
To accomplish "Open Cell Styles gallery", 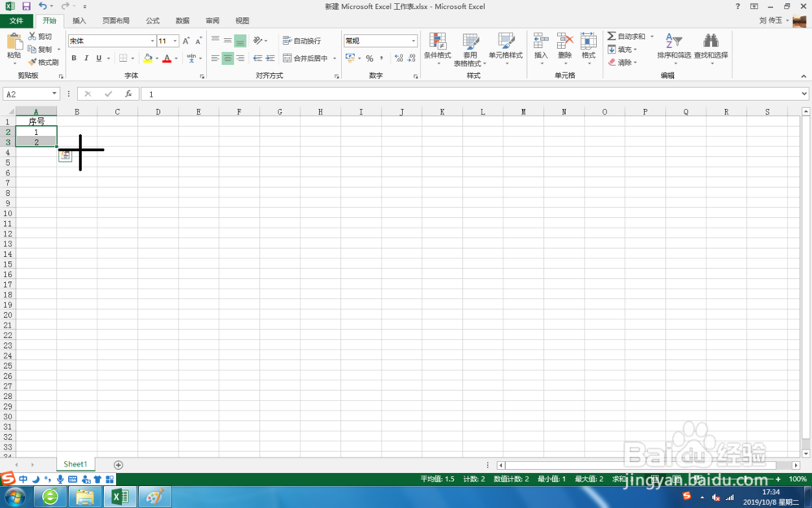I will [x=505, y=49].
